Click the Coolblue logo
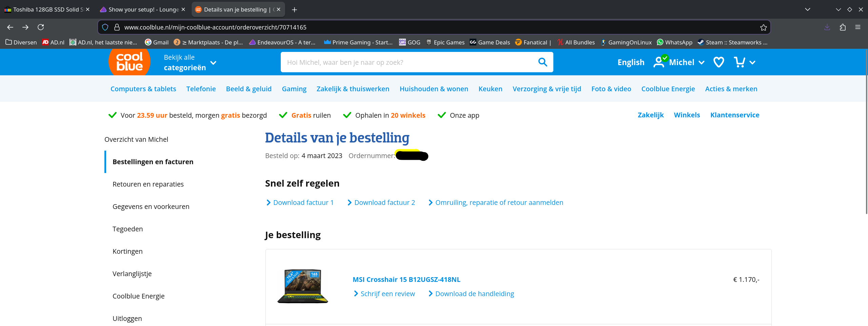Image resolution: width=868 pixels, height=326 pixels. (x=129, y=62)
